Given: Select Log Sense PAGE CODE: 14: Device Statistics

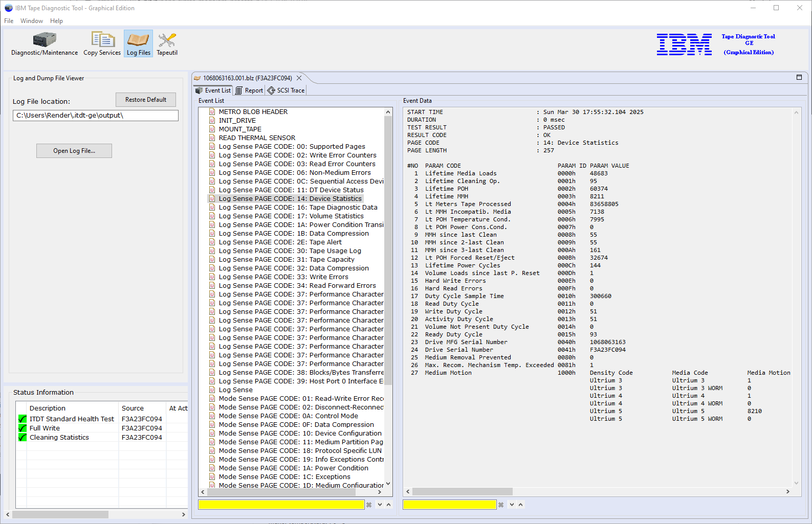Looking at the screenshot, I should 290,198.
